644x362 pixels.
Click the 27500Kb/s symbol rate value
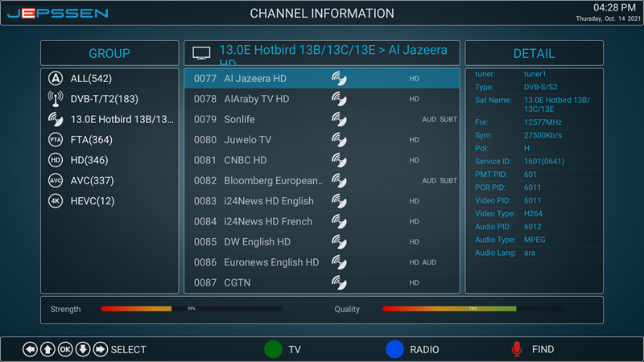pyautogui.click(x=543, y=135)
